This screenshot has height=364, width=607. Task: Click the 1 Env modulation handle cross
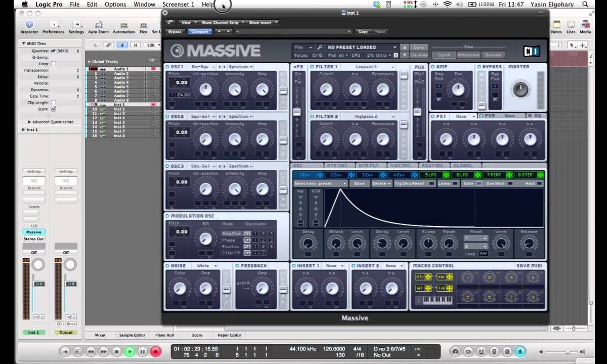pyautogui.click(x=321, y=175)
